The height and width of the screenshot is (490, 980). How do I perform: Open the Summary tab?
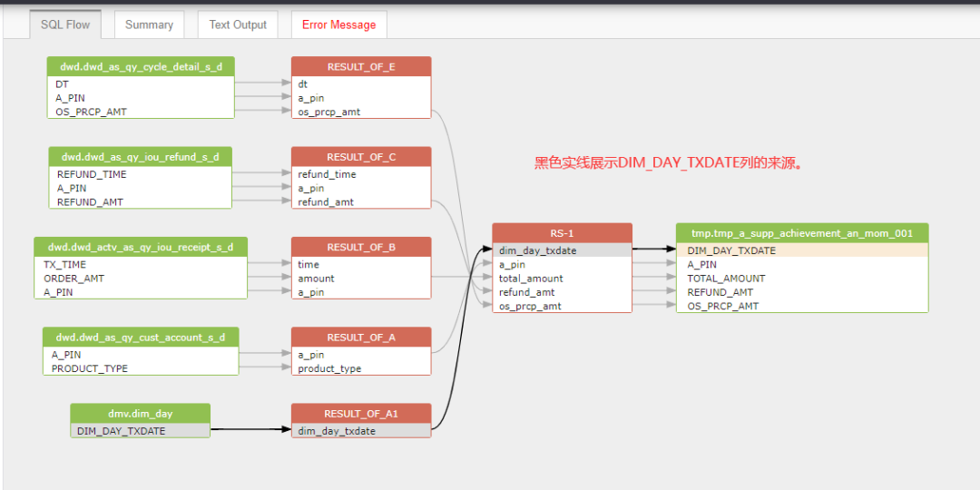[x=149, y=25]
